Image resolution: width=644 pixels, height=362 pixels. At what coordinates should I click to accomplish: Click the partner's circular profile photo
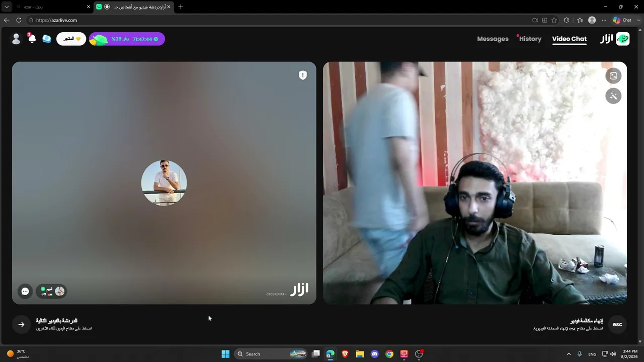pos(164,183)
